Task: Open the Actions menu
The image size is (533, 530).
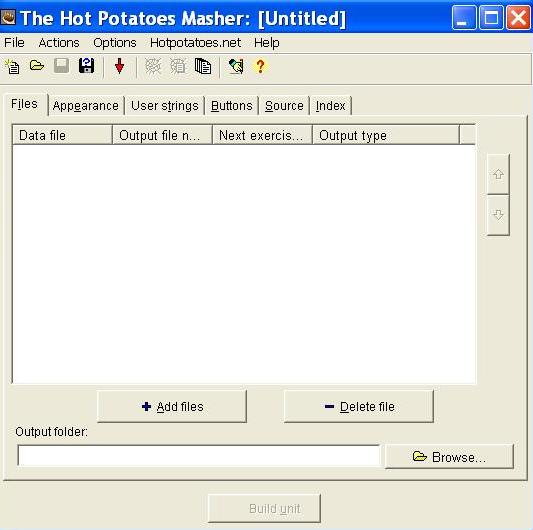Action: click(59, 43)
